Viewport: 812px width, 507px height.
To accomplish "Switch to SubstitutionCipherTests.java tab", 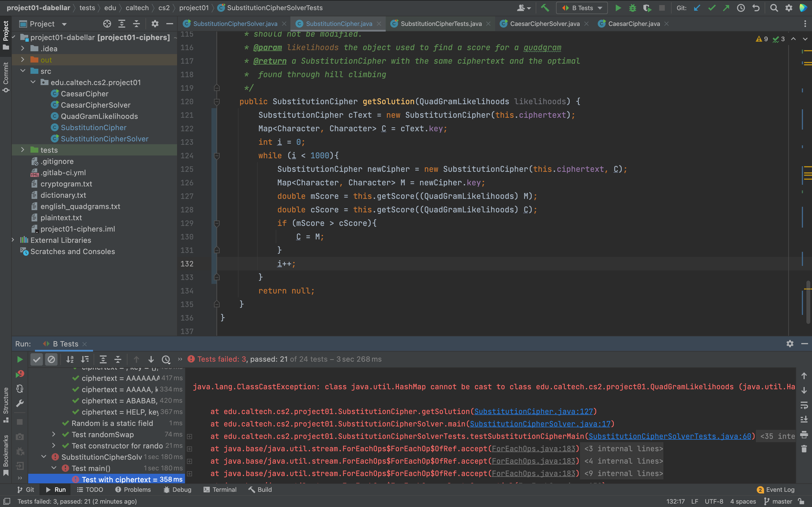I will tap(441, 24).
